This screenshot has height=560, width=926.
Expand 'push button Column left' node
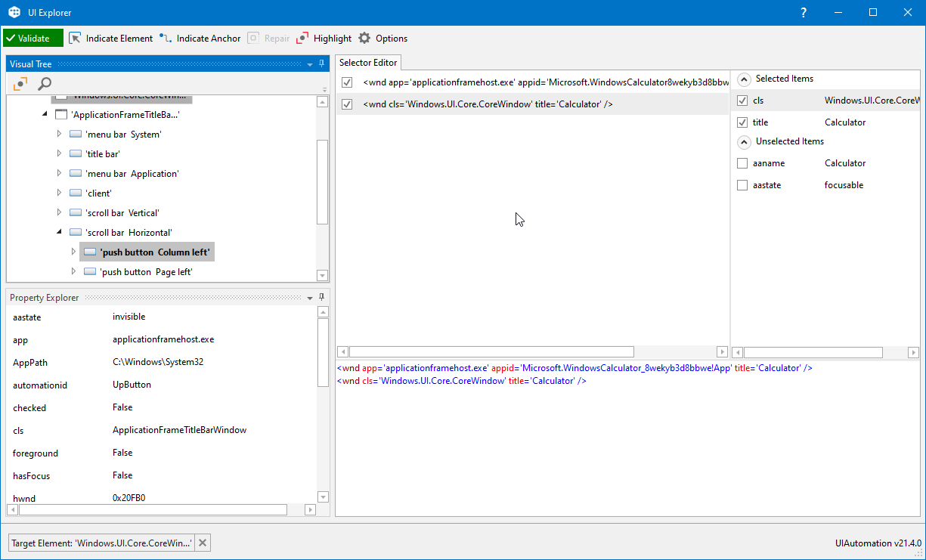pos(73,252)
